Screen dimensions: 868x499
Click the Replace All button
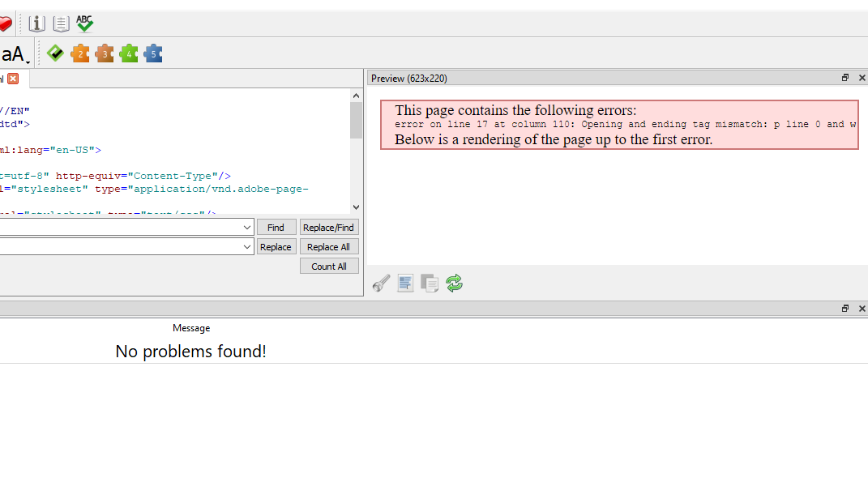(329, 247)
